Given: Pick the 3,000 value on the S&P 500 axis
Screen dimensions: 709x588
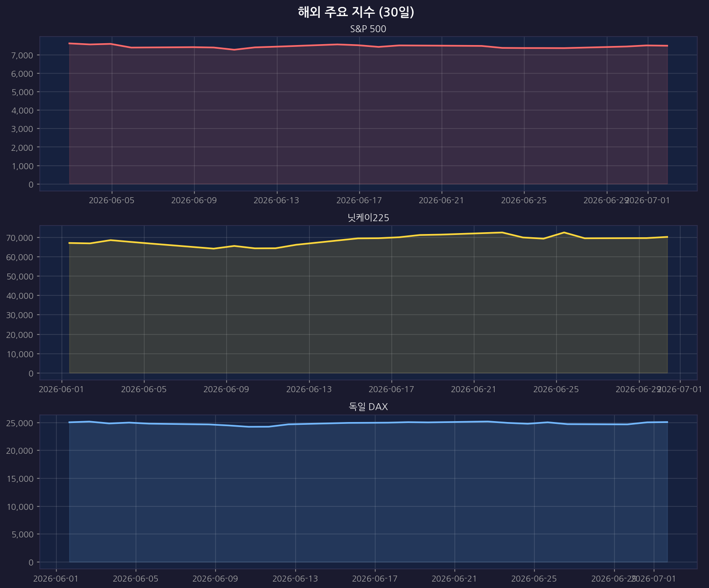Looking at the screenshot, I should [22, 129].
